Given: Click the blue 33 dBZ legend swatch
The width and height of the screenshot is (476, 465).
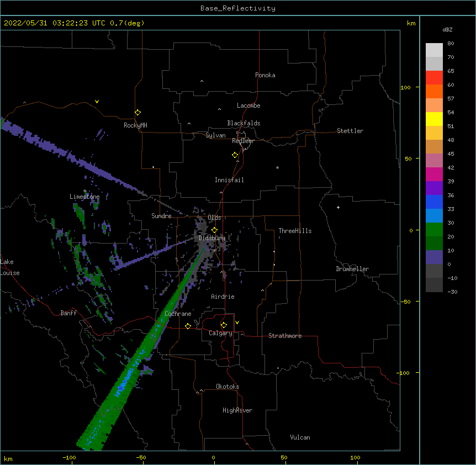Looking at the screenshot, I should point(434,202).
